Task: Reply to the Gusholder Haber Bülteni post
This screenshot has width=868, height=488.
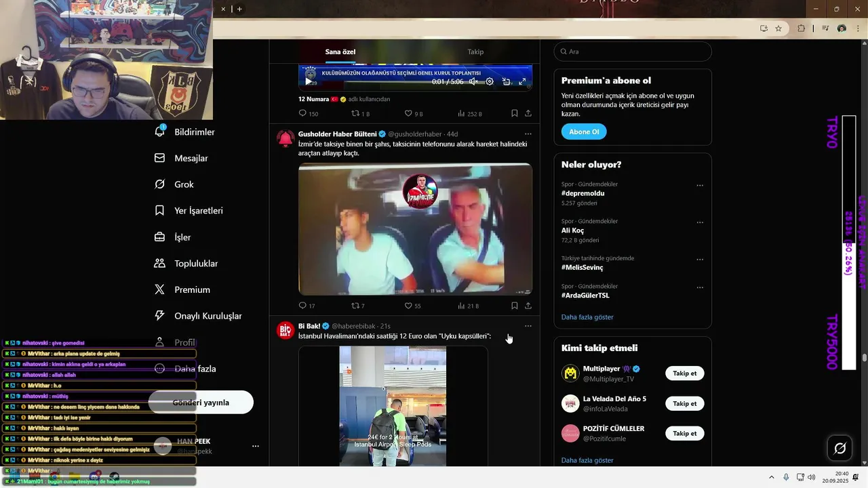Action: click(307, 306)
